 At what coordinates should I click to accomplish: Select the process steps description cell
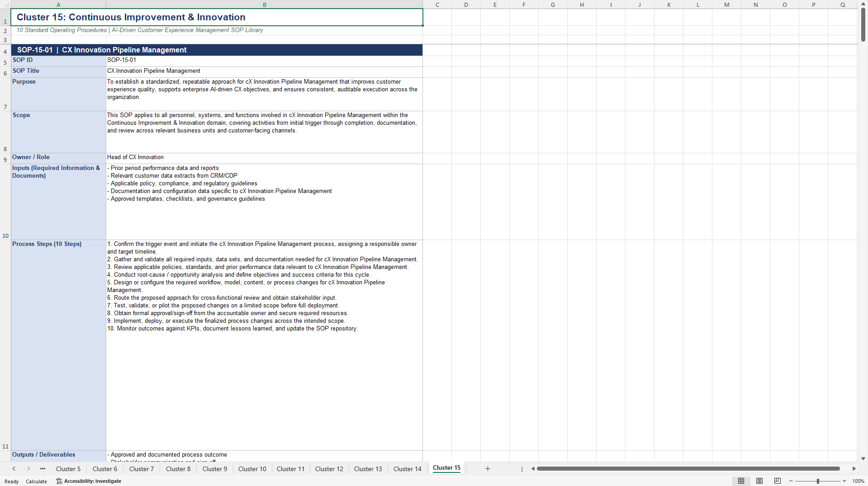[x=264, y=345]
